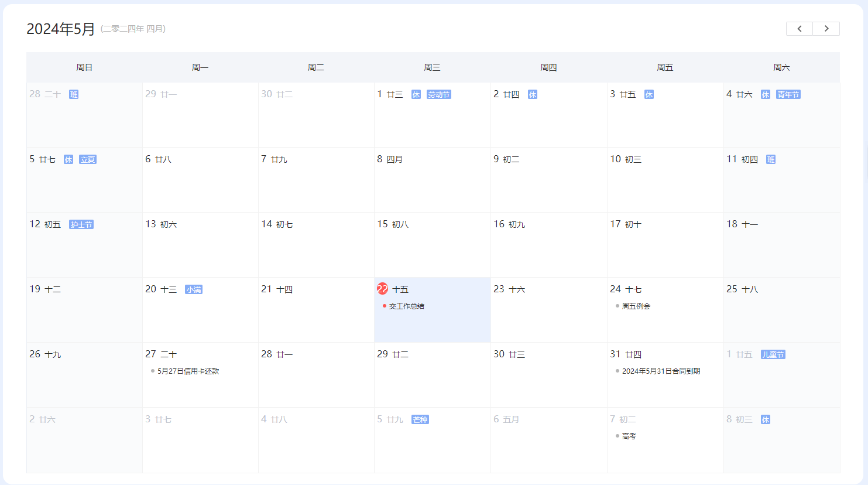
Task: Click the 护士节 tag on May 12
Action: (81, 224)
